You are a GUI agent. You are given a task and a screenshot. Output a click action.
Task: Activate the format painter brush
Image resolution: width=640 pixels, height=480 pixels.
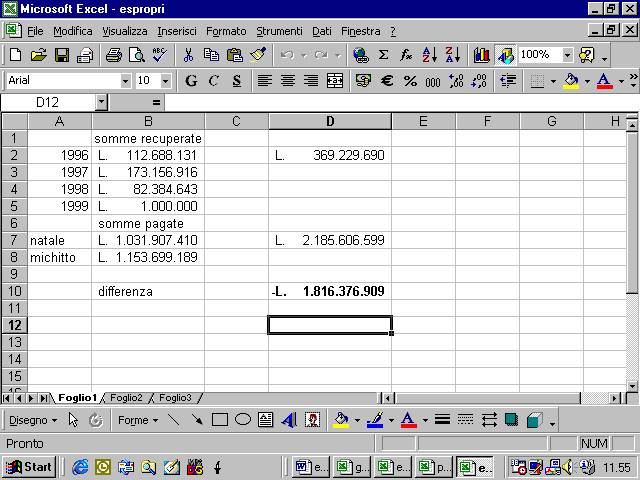click(258, 55)
